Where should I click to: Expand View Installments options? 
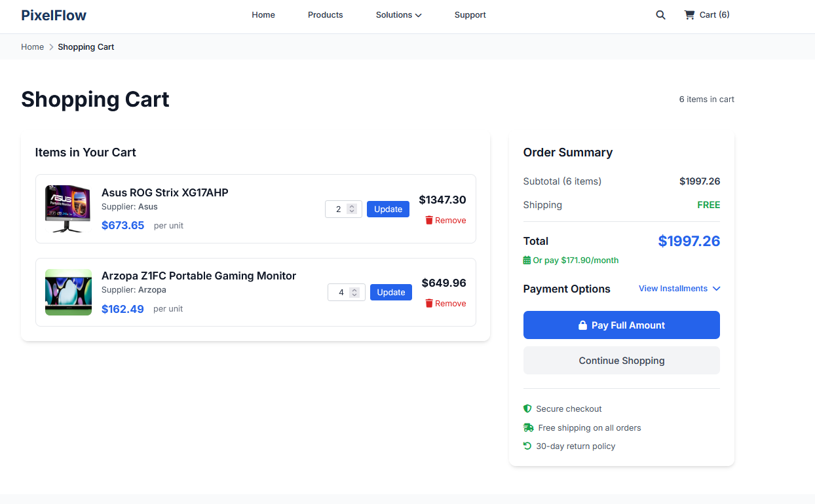point(679,289)
